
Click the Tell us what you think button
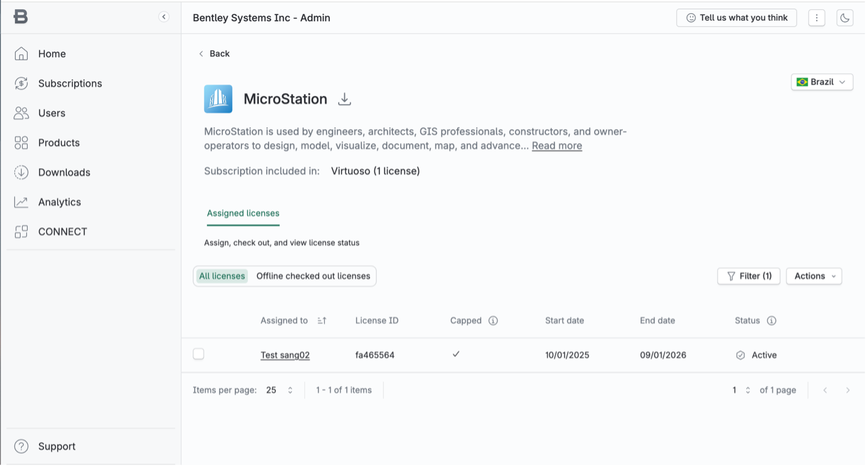[736, 18]
